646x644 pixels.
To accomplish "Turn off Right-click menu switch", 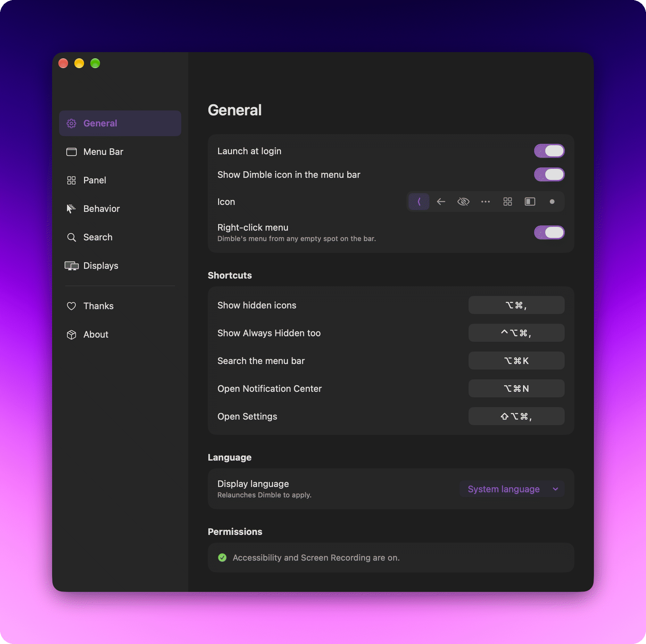I will tap(549, 232).
